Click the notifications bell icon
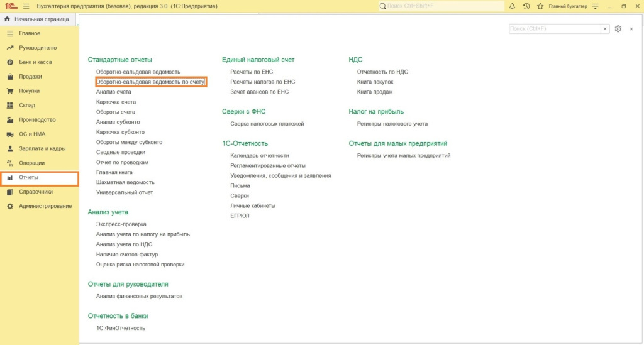644x345 pixels. (x=512, y=6)
